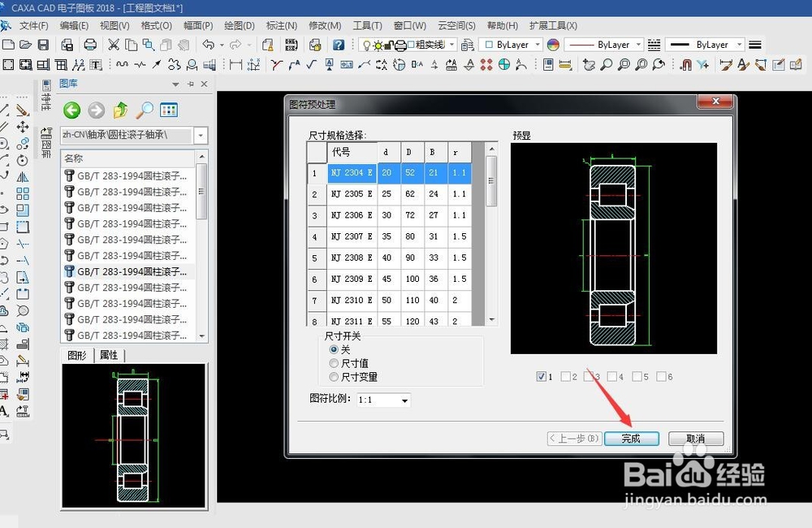Click the color wheel swatch icon
This screenshot has height=528, width=812.
[553, 45]
